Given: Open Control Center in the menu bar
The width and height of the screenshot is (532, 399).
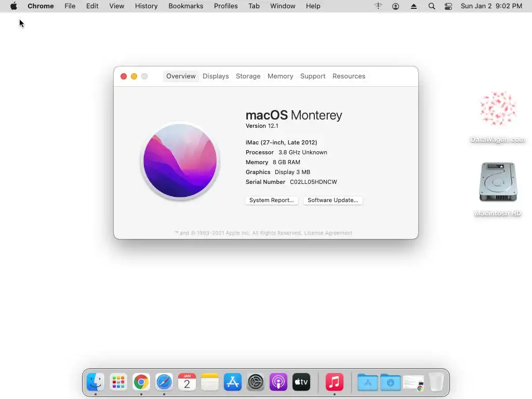Looking at the screenshot, I should point(448,6).
